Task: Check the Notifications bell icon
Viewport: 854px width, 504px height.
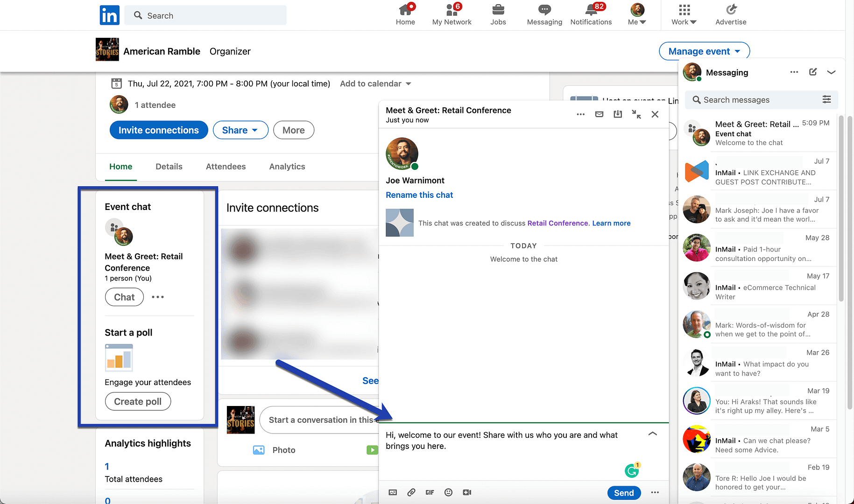Action: (x=590, y=9)
